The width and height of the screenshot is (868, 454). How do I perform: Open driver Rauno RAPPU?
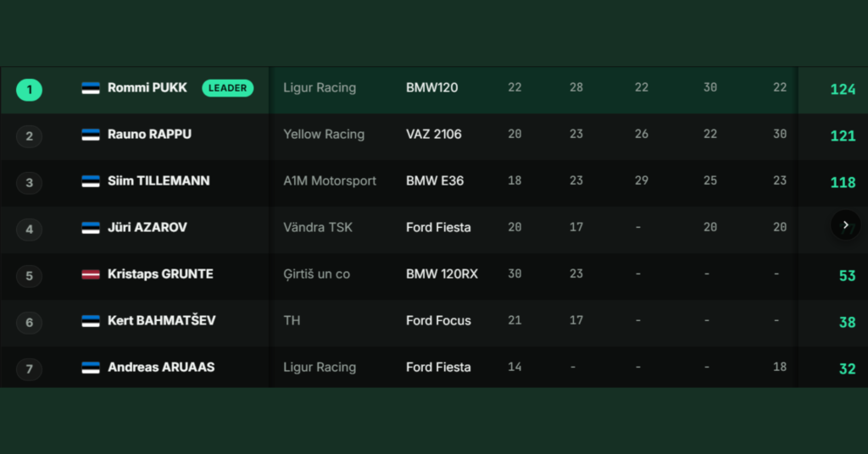[x=149, y=135]
